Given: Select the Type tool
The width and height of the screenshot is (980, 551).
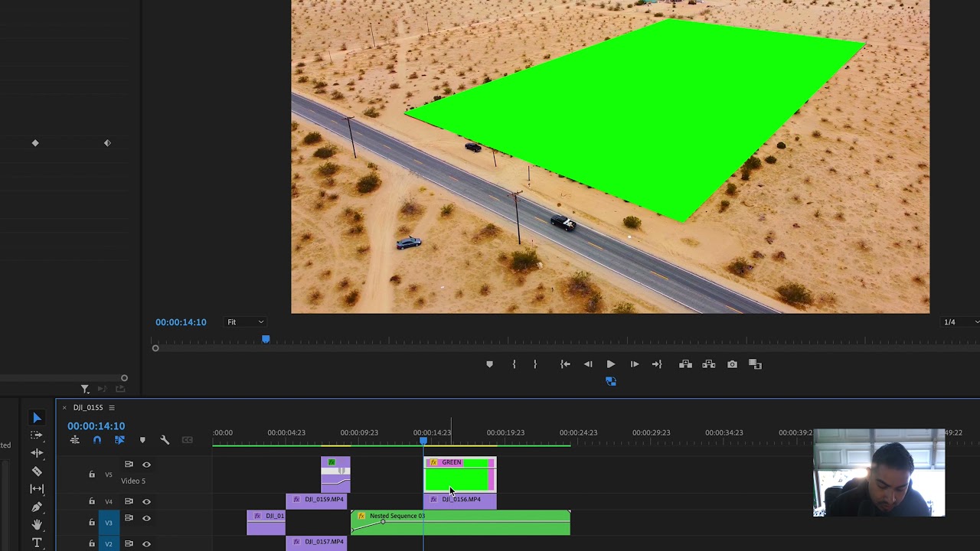Looking at the screenshot, I should pos(37,543).
